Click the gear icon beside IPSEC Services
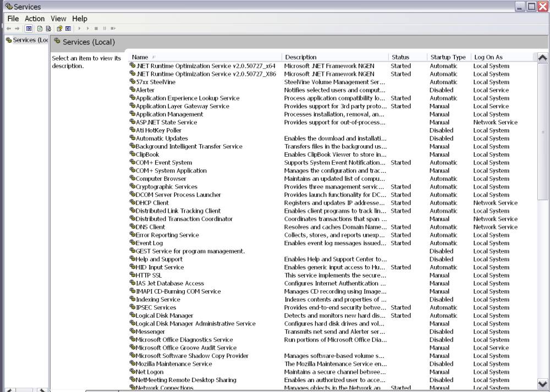 [132, 307]
